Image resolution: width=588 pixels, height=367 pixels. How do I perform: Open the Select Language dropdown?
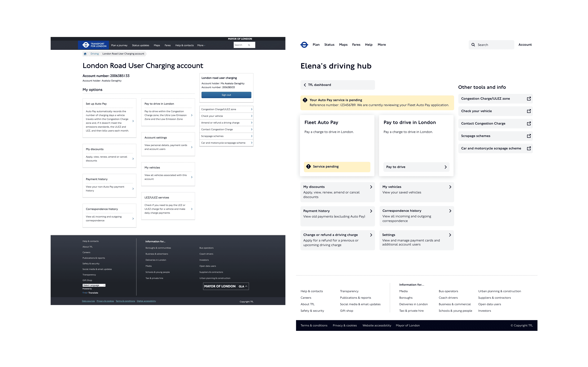click(x=94, y=285)
